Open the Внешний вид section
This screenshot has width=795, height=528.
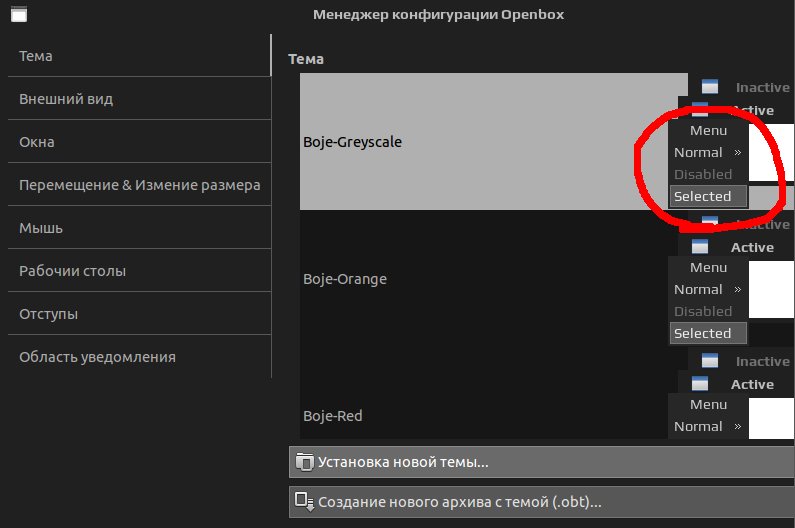(66, 99)
